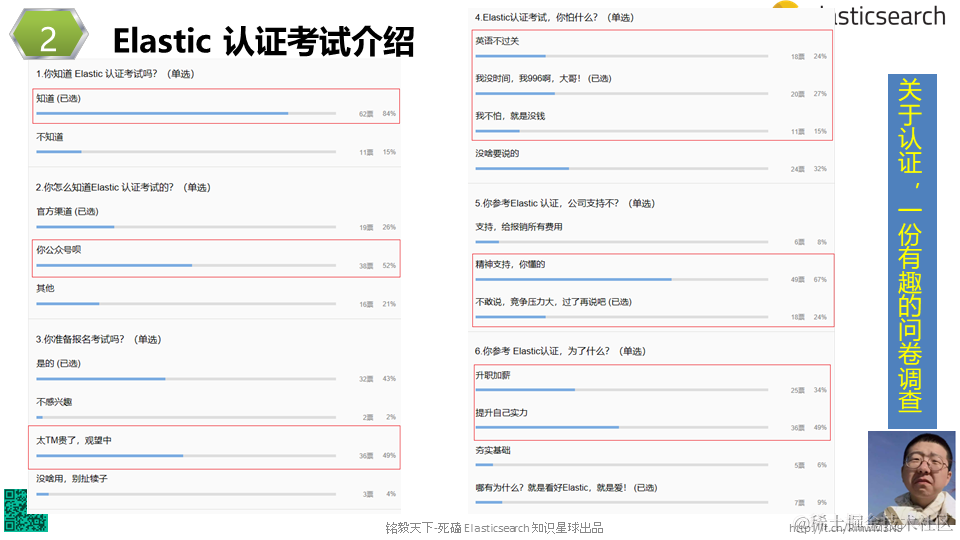Click question header 6.你参考 Elastic认证，为了什么？
The image size is (960, 540).
tap(560, 351)
